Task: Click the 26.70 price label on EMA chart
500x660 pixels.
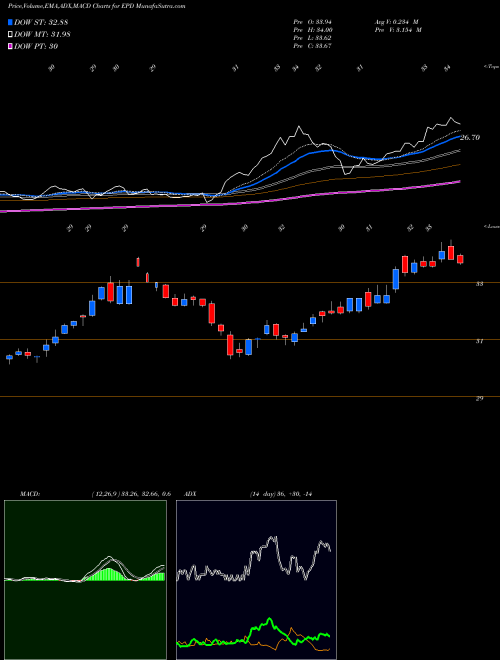Action: (x=470, y=138)
